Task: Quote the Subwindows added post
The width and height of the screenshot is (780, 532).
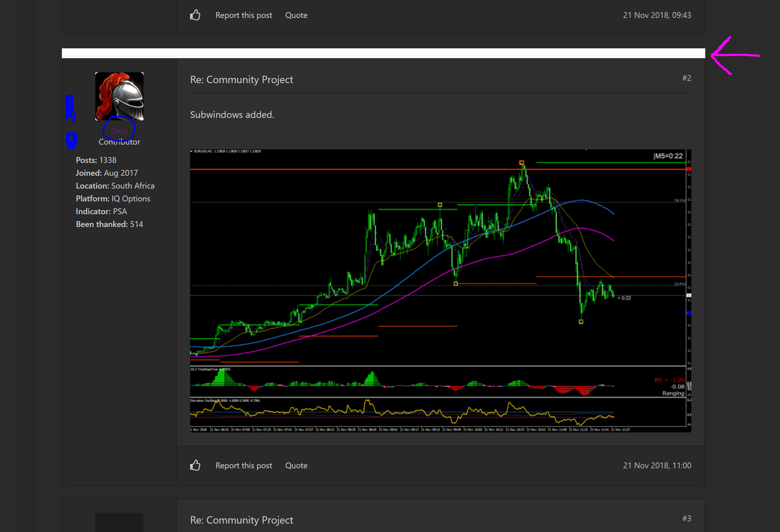Action: point(296,465)
